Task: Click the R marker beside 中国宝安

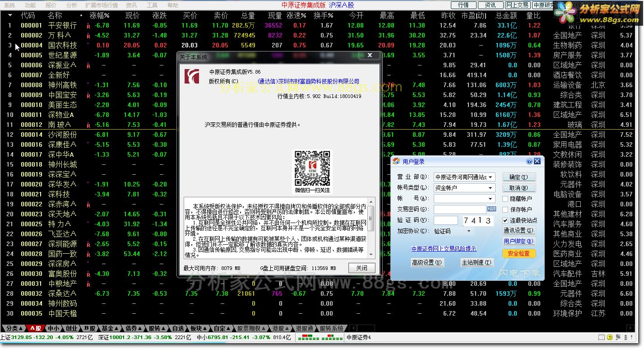Action: (x=88, y=96)
